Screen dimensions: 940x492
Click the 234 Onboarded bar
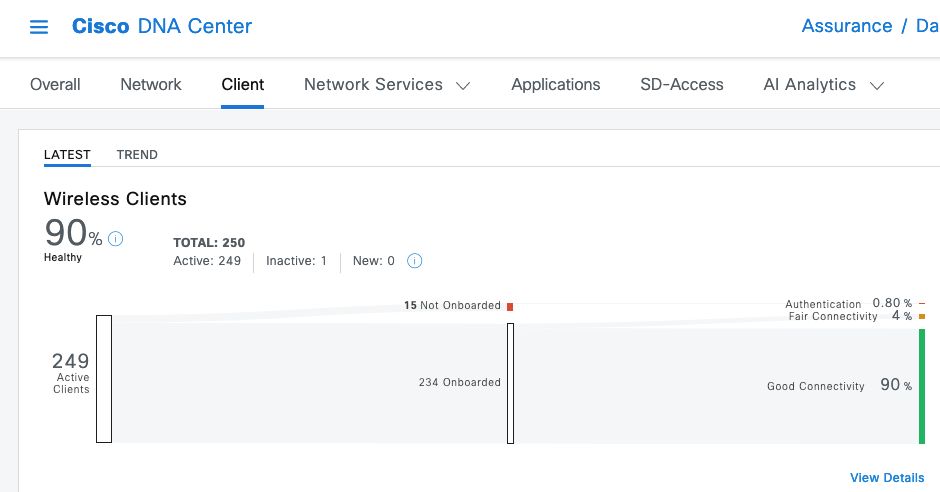[x=511, y=384]
